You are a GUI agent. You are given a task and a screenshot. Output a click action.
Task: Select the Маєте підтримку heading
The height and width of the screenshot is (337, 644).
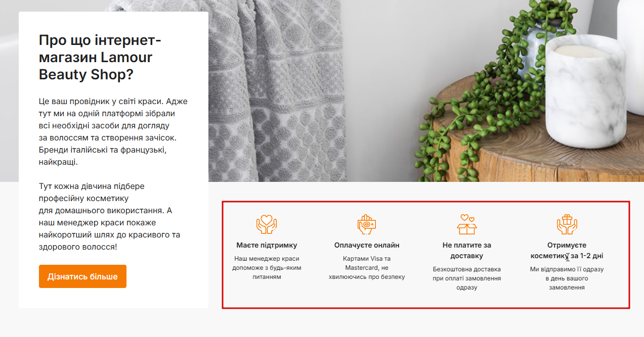pyautogui.click(x=267, y=245)
